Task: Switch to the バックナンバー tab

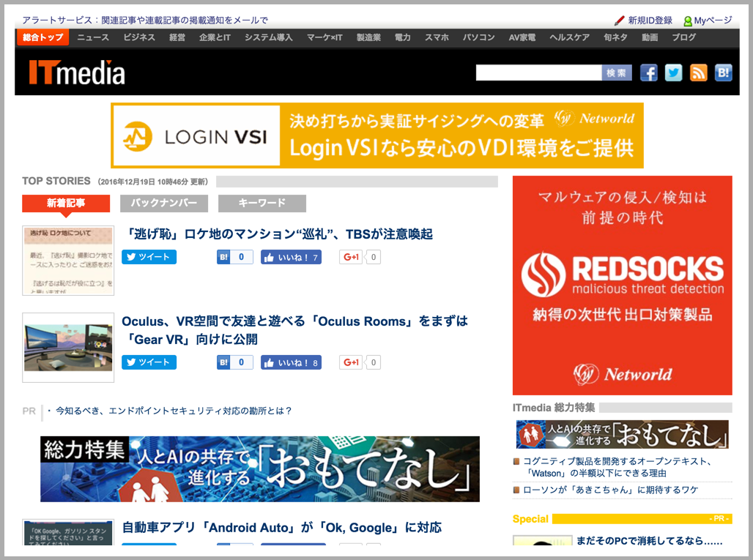Action: pos(164,203)
